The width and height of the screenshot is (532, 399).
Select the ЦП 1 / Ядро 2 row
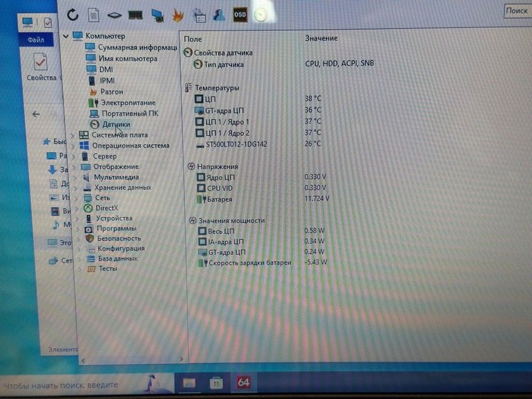tap(258, 133)
